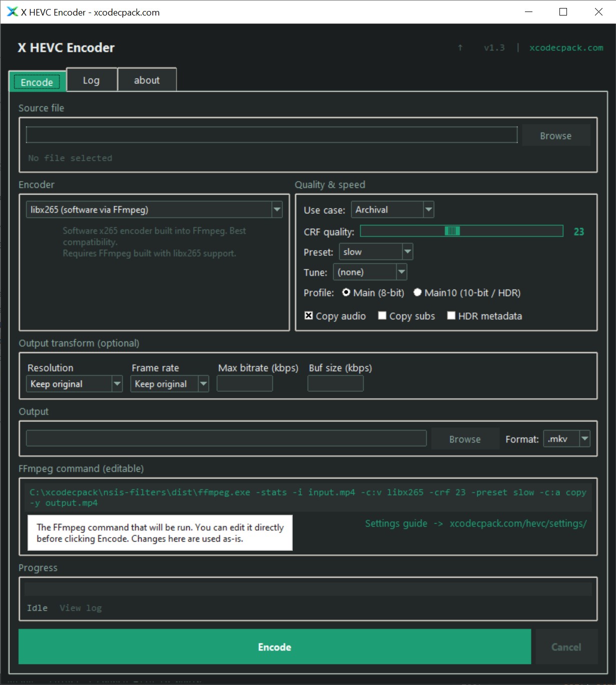The height and width of the screenshot is (685, 616).
Task: Click the encoding progress bar
Action: [x=308, y=589]
